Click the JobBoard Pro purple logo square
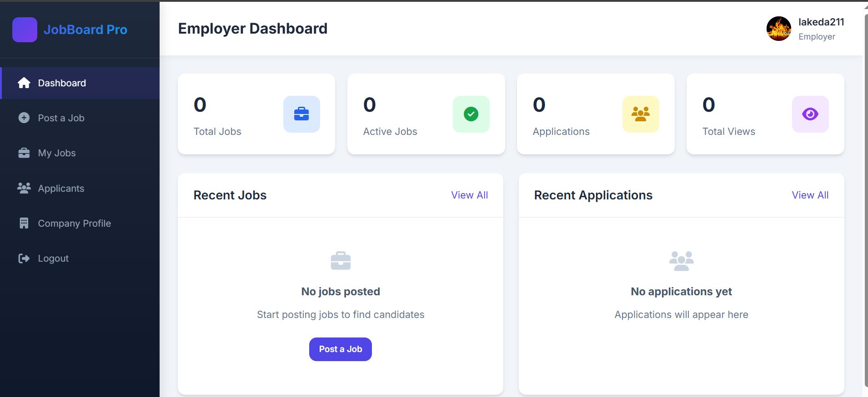This screenshot has height=397, width=868. coord(25,30)
